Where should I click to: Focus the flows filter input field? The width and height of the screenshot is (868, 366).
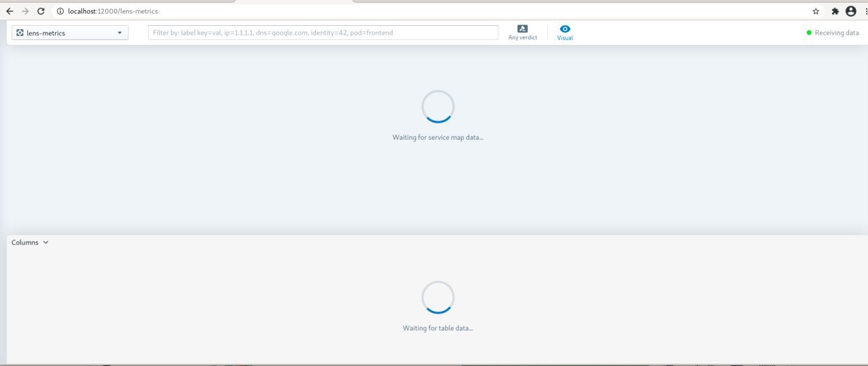(323, 33)
